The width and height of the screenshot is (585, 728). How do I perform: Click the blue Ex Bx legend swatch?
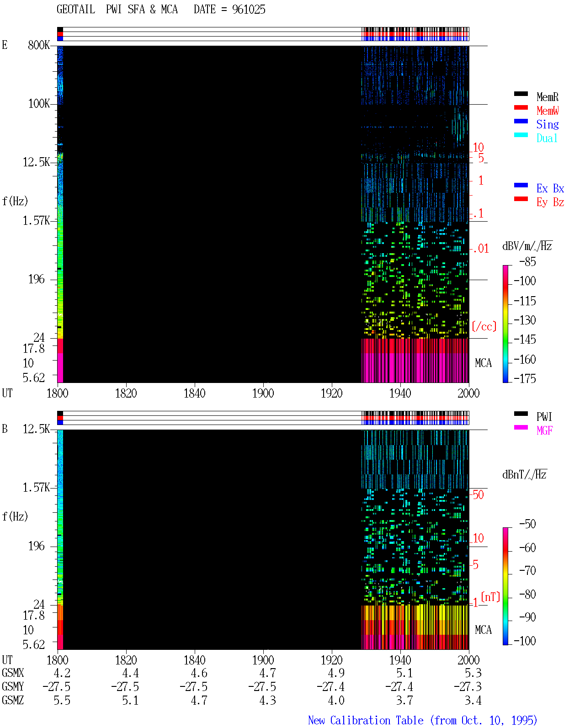(521, 185)
